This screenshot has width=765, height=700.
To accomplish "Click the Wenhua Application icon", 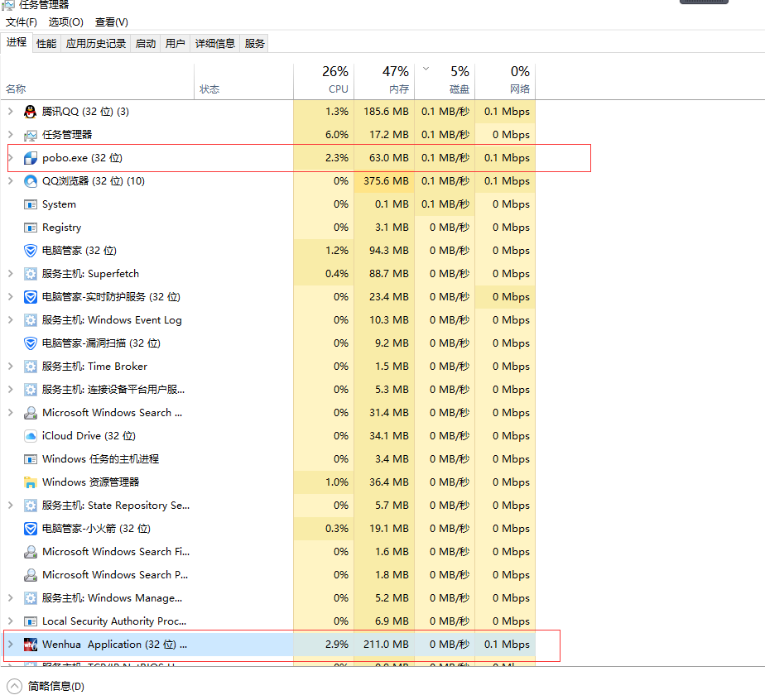I will [30, 645].
